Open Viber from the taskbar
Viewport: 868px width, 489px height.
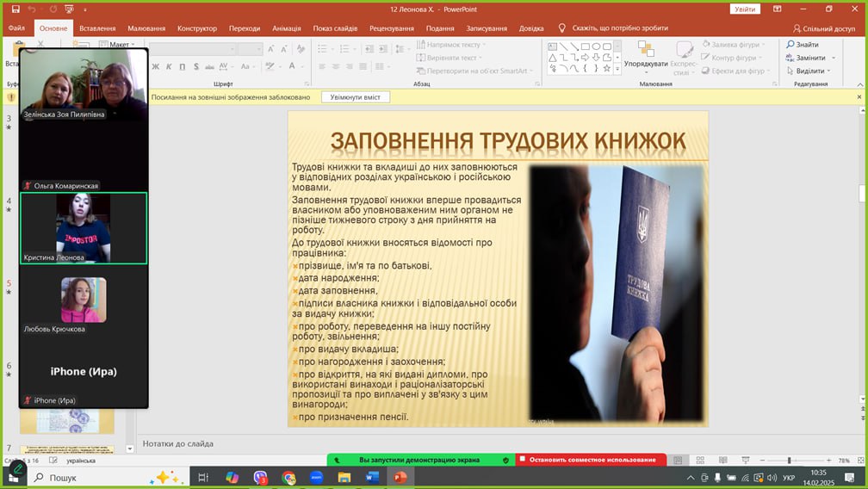coord(261,477)
